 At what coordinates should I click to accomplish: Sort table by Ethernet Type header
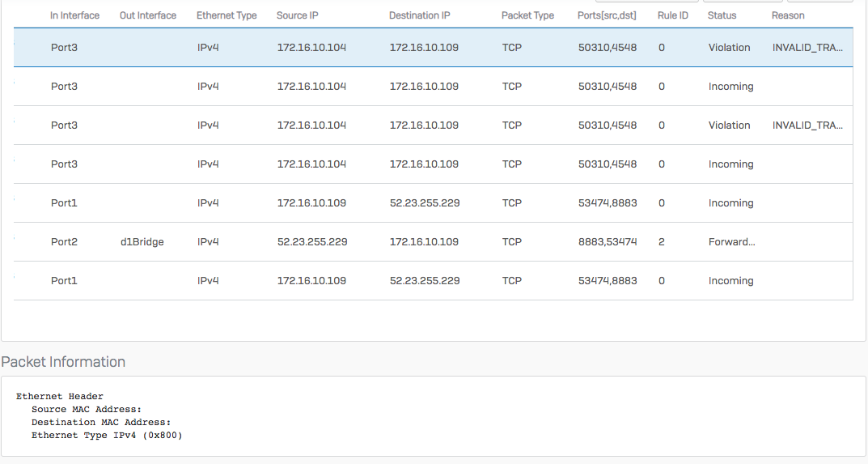(x=227, y=15)
